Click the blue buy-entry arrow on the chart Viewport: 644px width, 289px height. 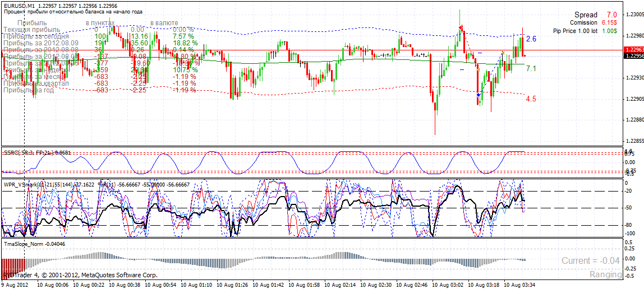pos(478,95)
